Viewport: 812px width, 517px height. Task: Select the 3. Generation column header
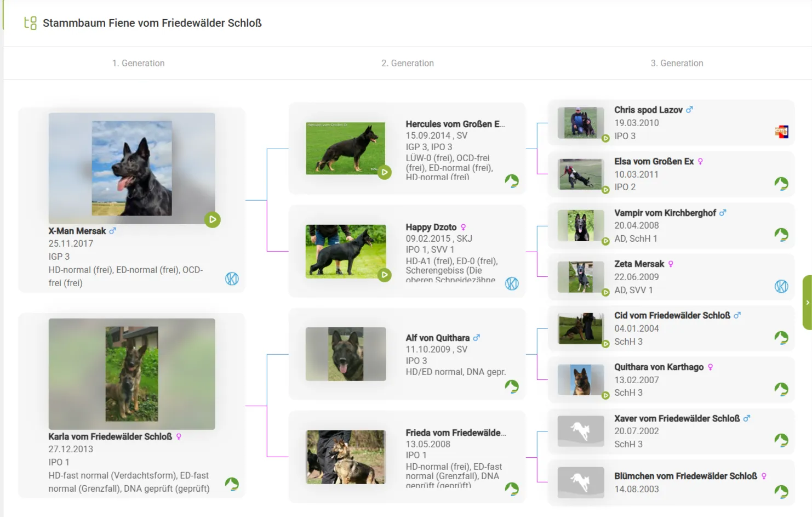pyautogui.click(x=677, y=63)
